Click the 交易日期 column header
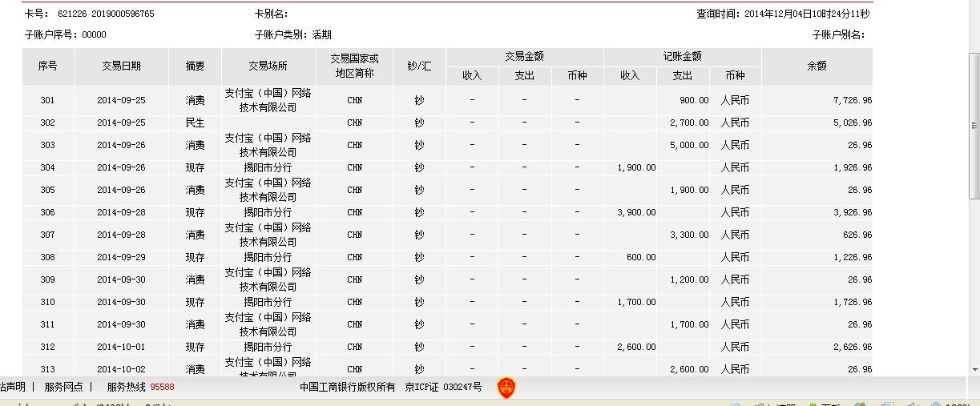 click(x=121, y=66)
